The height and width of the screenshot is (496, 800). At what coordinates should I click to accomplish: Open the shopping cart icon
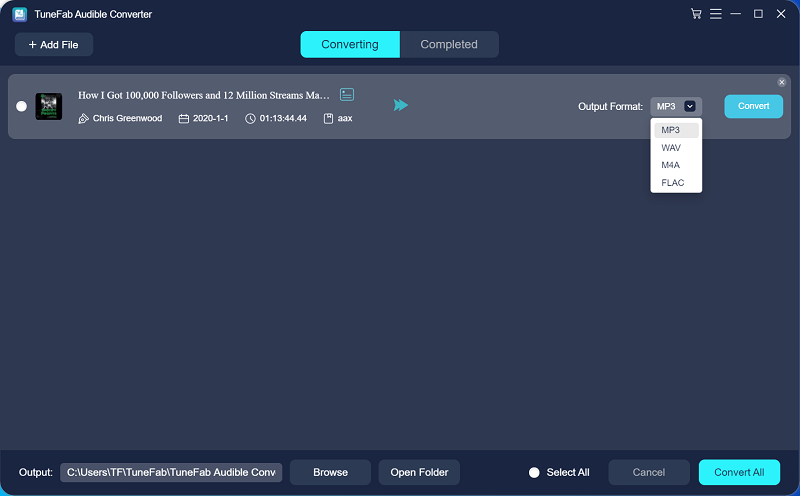point(696,14)
